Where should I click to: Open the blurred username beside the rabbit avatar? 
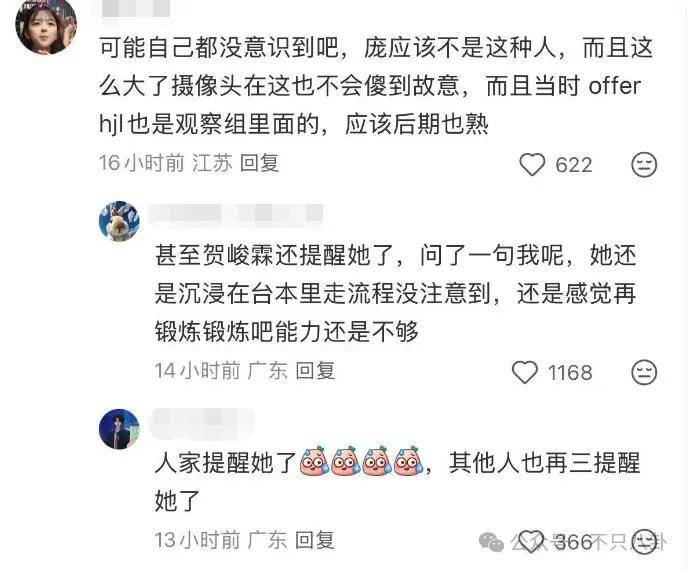[236, 214]
